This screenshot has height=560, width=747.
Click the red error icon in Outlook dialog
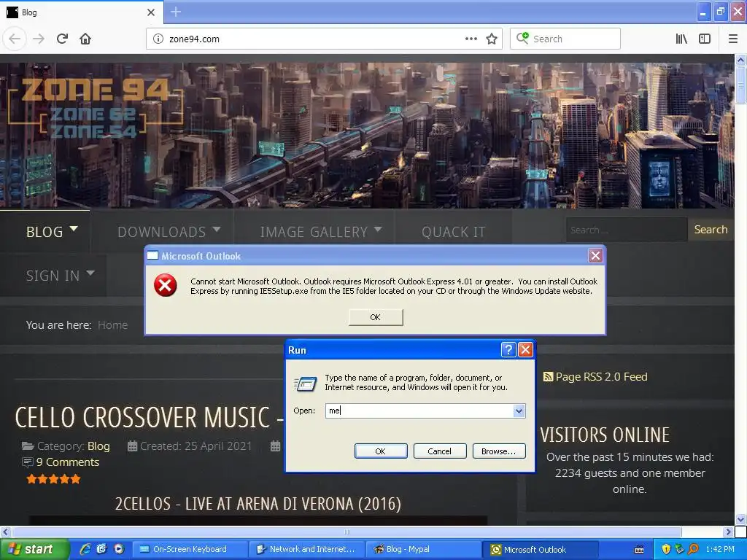point(166,285)
